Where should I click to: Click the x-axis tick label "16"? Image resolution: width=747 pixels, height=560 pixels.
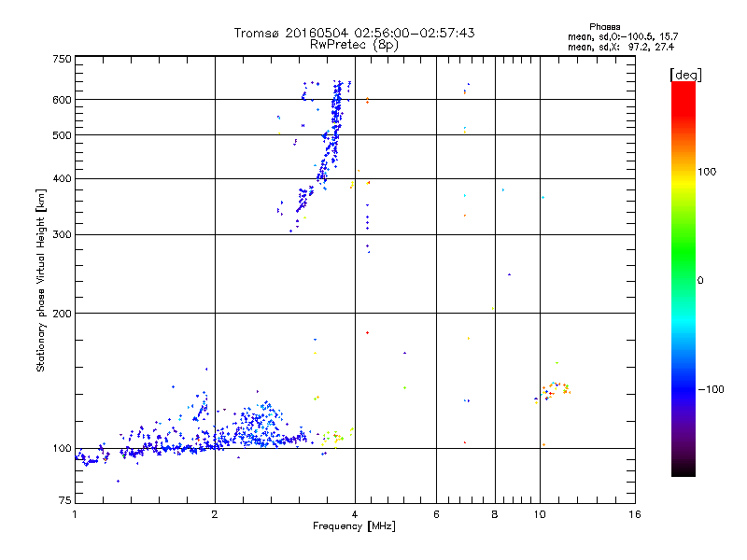tap(635, 514)
